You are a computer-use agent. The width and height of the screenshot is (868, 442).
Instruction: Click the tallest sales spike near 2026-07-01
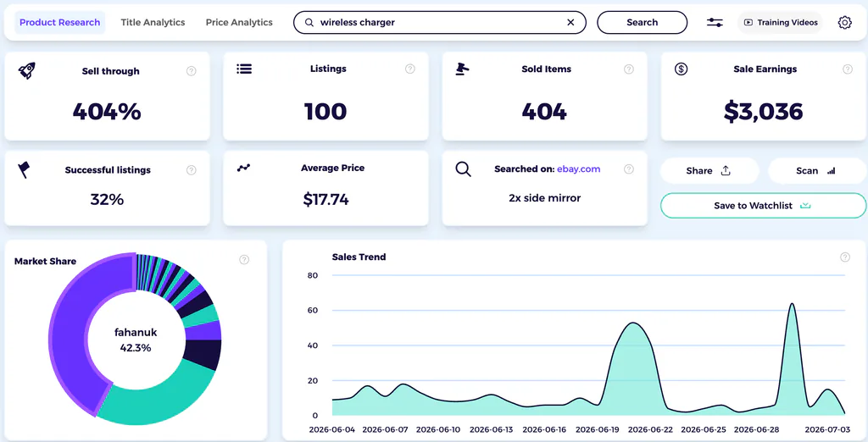coord(793,304)
